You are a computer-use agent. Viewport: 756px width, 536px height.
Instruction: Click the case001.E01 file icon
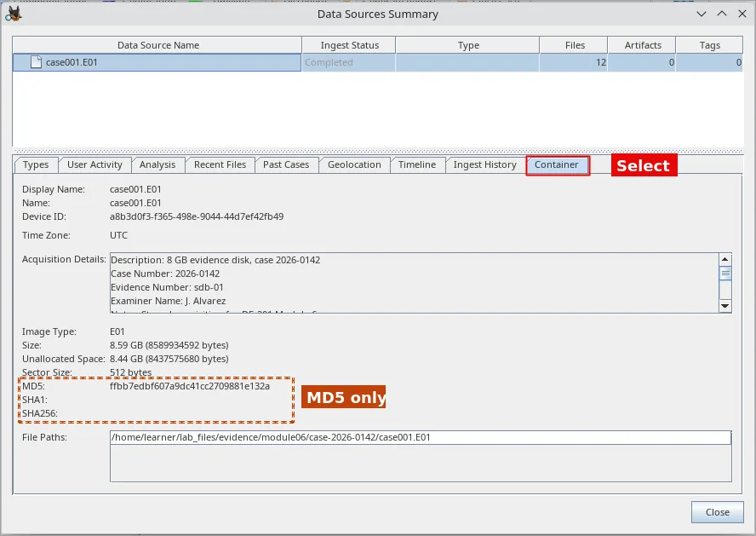[x=36, y=62]
